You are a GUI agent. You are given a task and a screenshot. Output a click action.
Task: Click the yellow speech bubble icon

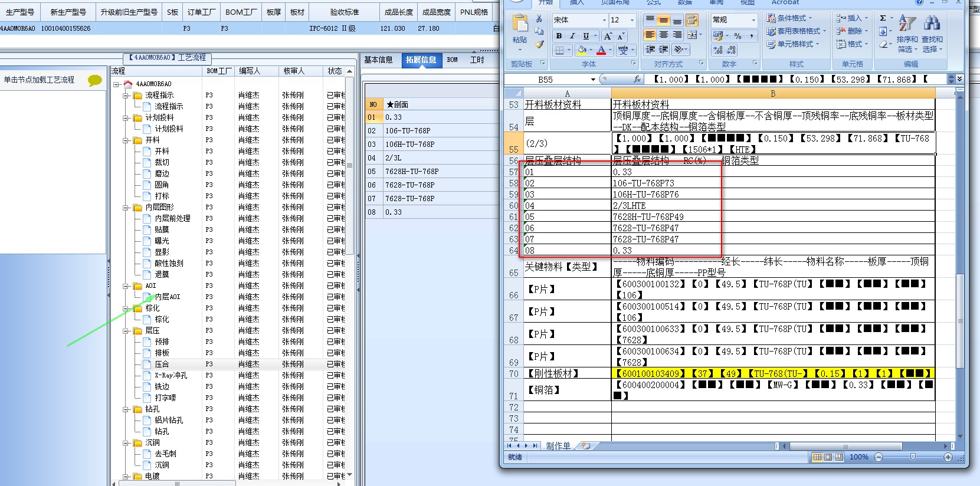click(94, 80)
